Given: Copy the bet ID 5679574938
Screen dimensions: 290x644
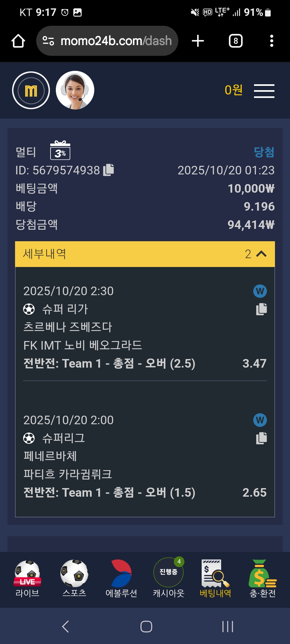Looking at the screenshot, I should tap(109, 170).
